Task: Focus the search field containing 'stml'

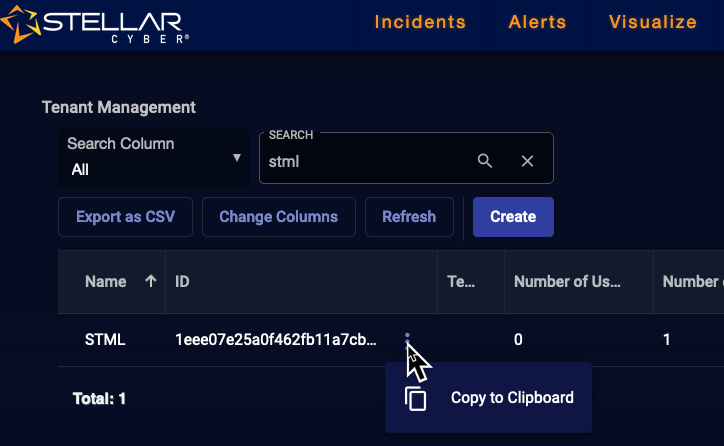Action: coord(365,161)
